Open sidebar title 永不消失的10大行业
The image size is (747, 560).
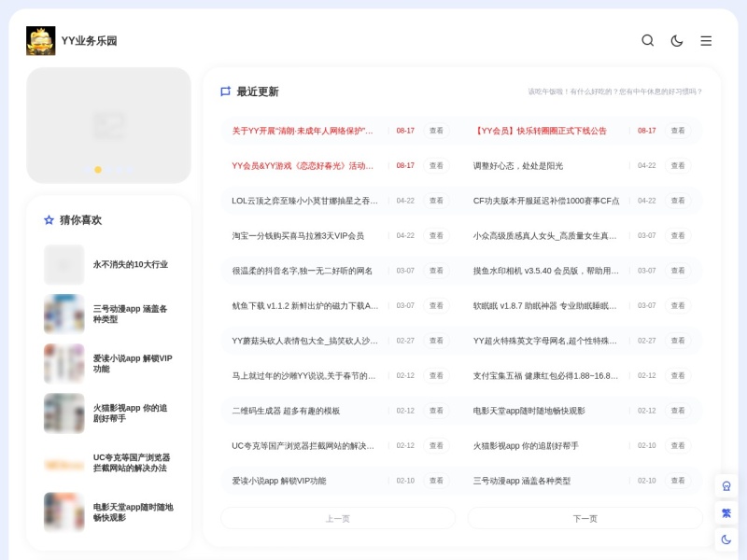(x=131, y=264)
